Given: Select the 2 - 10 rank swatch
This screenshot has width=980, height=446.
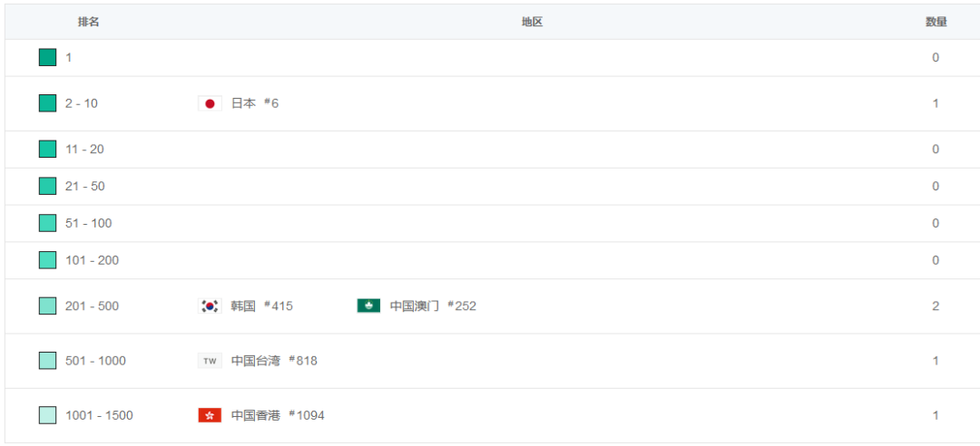Looking at the screenshot, I should point(47,103).
